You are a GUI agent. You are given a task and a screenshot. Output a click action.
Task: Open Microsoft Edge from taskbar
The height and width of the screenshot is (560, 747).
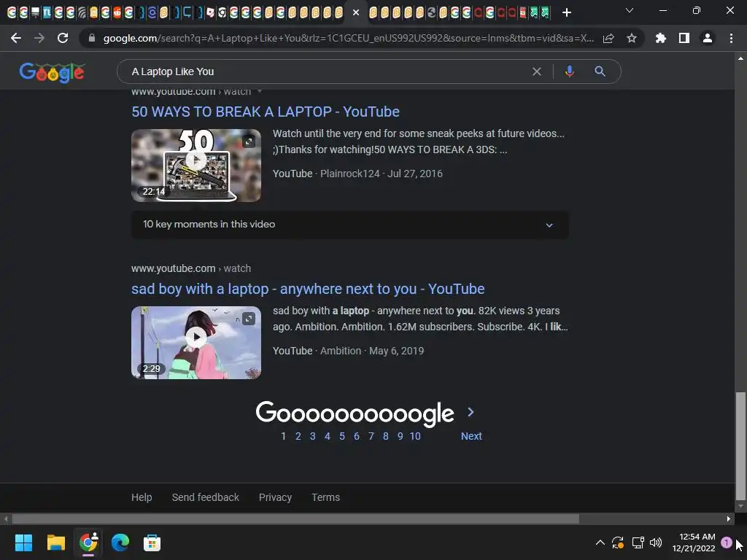[x=120, y=542]
